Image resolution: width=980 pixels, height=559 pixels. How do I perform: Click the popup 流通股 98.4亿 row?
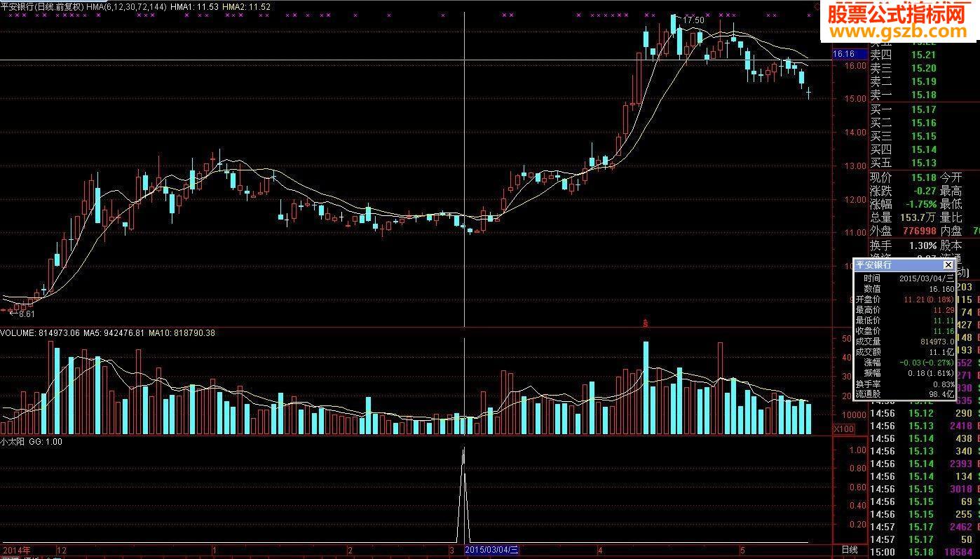[904, 395]
